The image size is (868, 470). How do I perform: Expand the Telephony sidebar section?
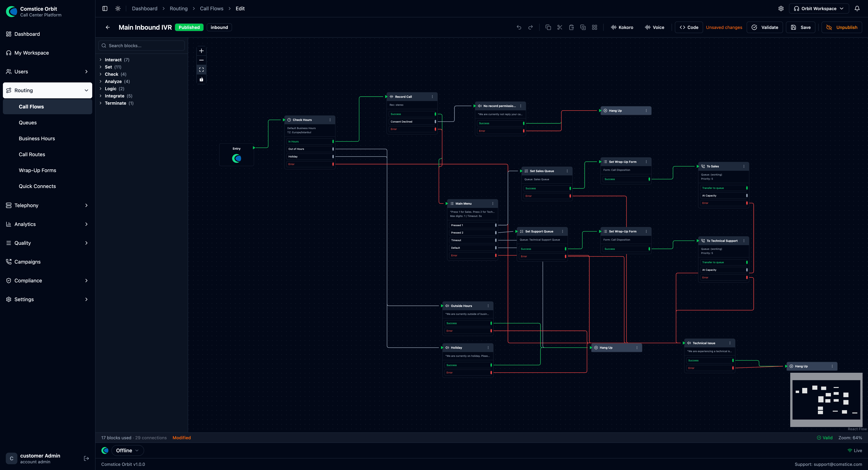[48, 205]
